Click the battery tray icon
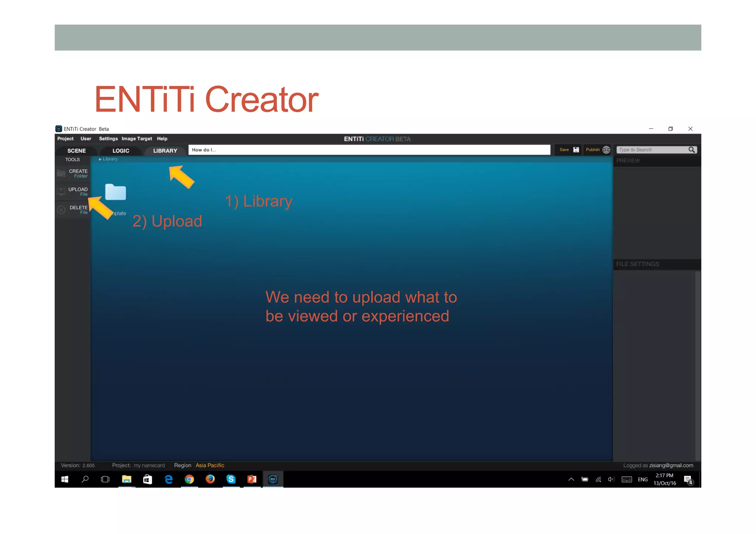The width and height of the screenshot is (756, 534). click(x=585, y=479)
